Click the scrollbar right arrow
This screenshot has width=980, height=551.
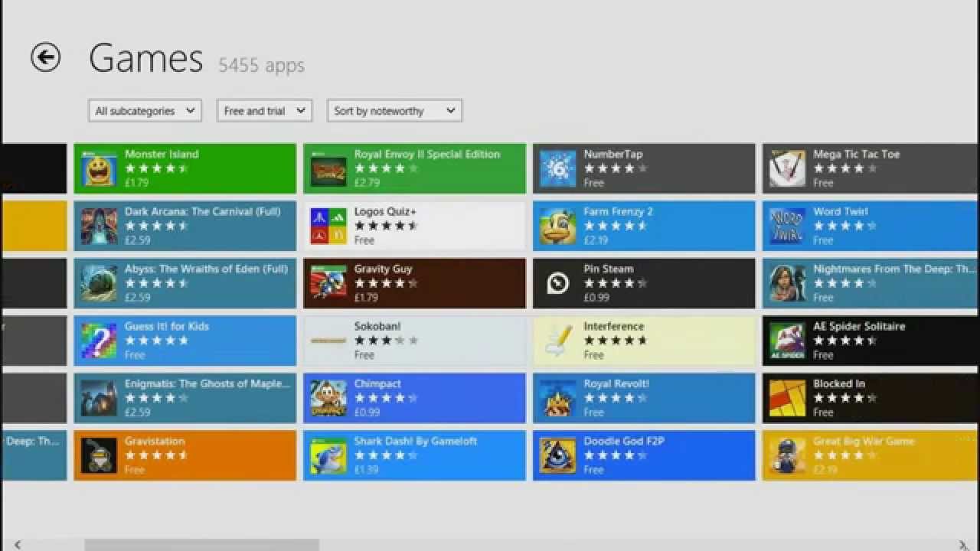tap(962, 545)
